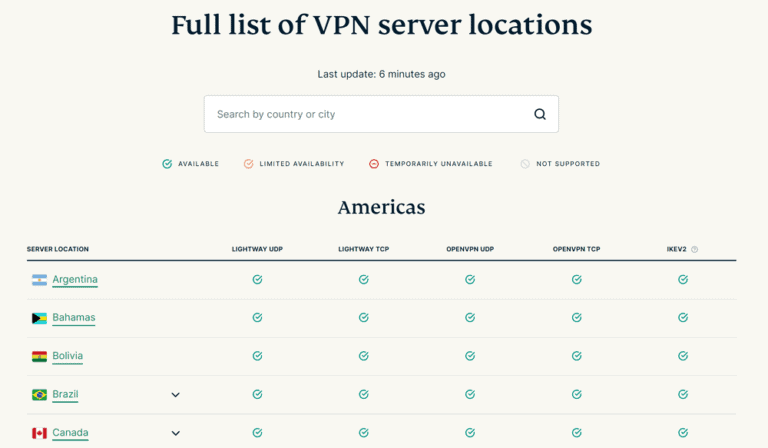Click the Bolivia flag icon

[40, 356]
